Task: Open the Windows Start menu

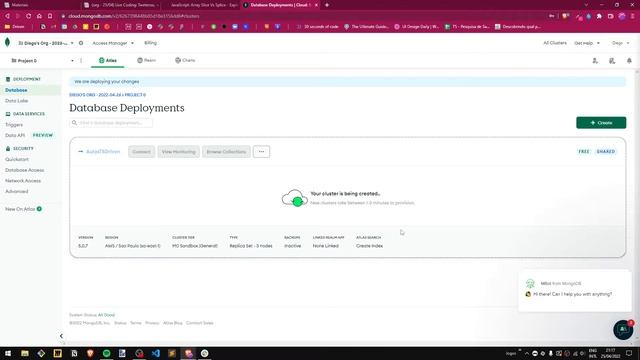Action: [x=8, y=353]
